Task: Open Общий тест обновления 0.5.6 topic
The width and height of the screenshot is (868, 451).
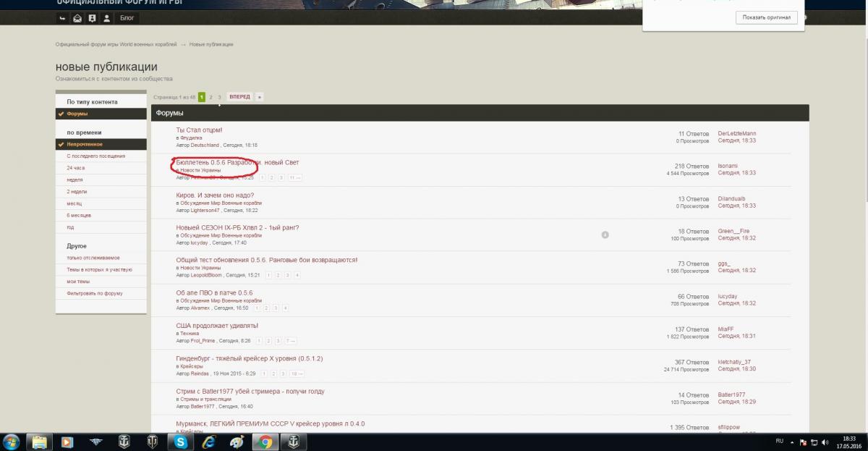Action: (266, 260)
